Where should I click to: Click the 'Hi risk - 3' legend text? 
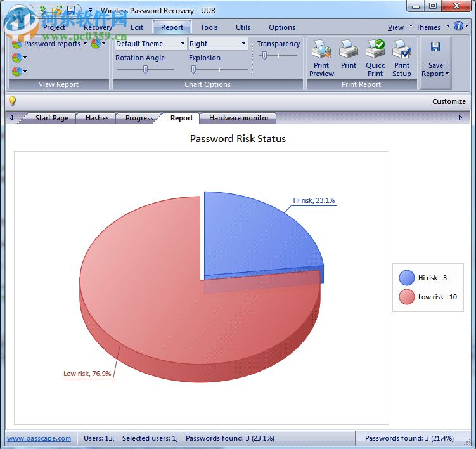click(x=432, y=278)
